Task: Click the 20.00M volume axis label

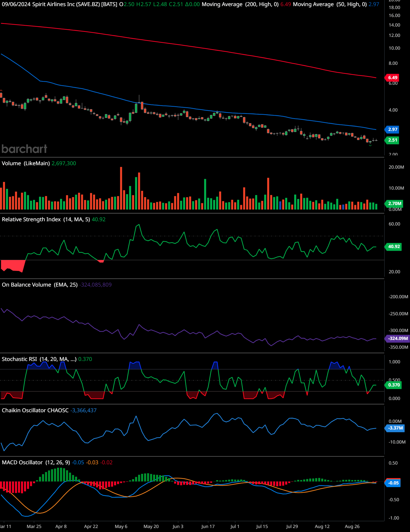Action: pyautogui.click(x=396, y=167)
